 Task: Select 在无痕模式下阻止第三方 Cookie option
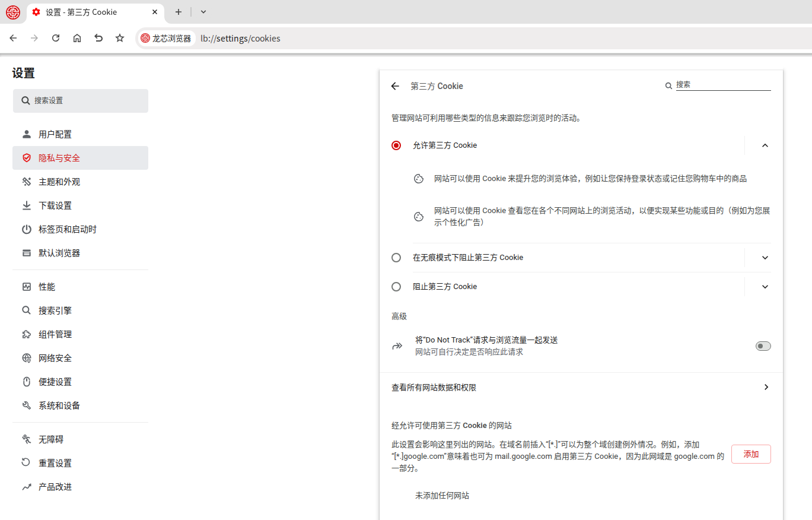[396, 258]
